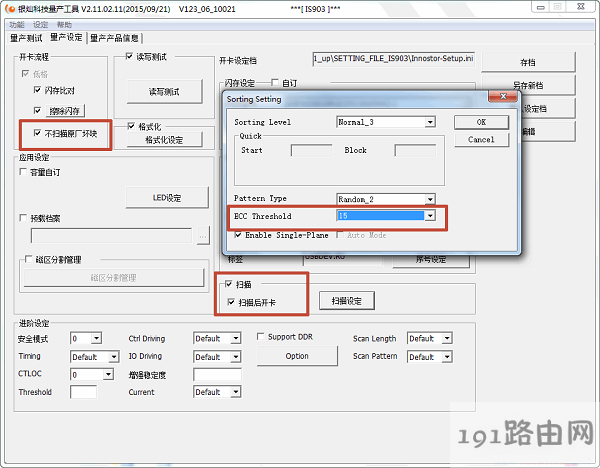Click the 增强稳定度 input field

tap(217, 374)
